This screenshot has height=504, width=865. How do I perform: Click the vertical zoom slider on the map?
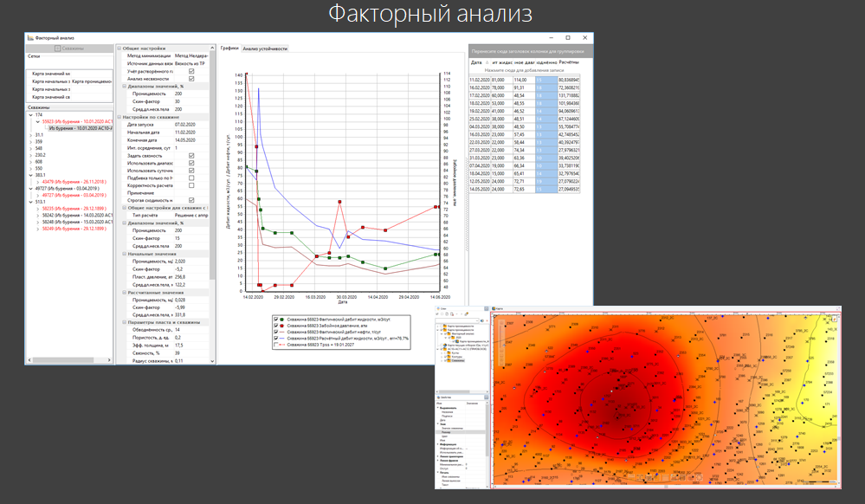pos(501,343)
